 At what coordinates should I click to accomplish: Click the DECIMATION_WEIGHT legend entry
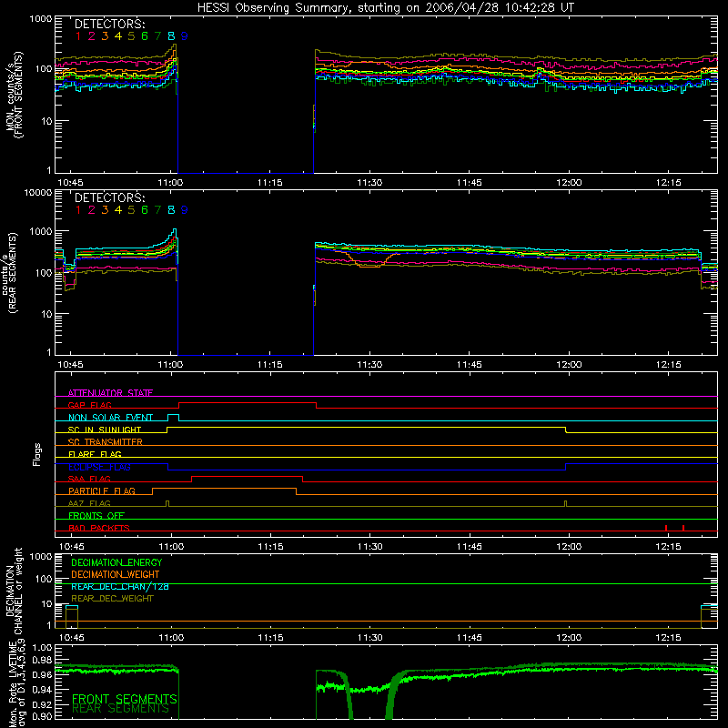[116, 574]
